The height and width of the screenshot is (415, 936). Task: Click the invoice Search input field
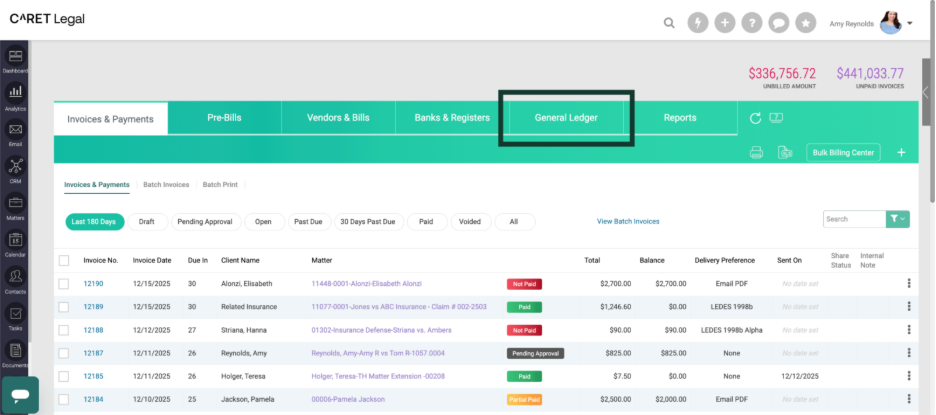(x=854, y=219)
